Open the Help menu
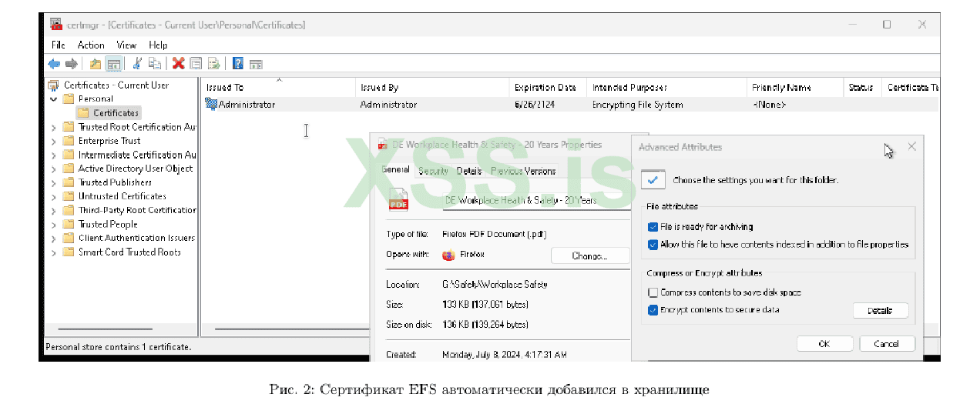 (158, 45)
